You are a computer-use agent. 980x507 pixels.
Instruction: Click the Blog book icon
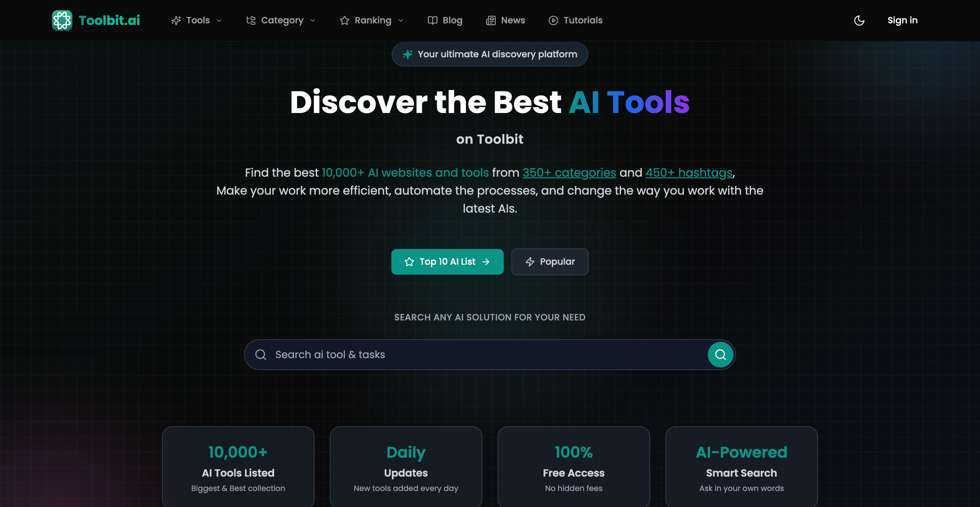point(432,20)
